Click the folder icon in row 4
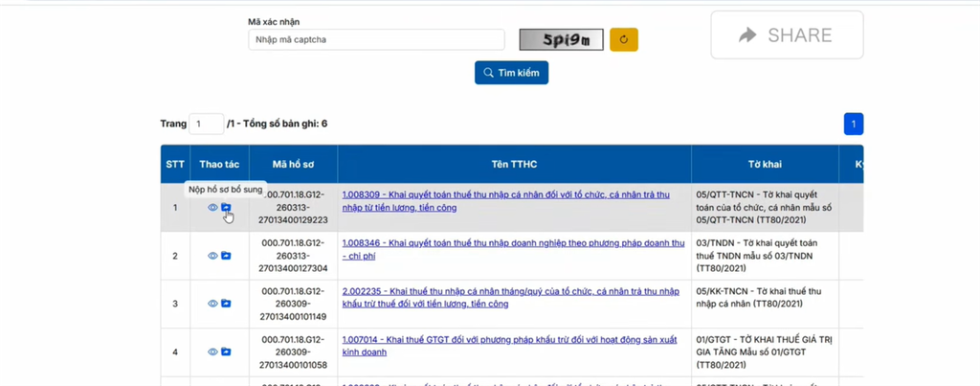Viewport: 980px width, 386px height. coord(227,352)
